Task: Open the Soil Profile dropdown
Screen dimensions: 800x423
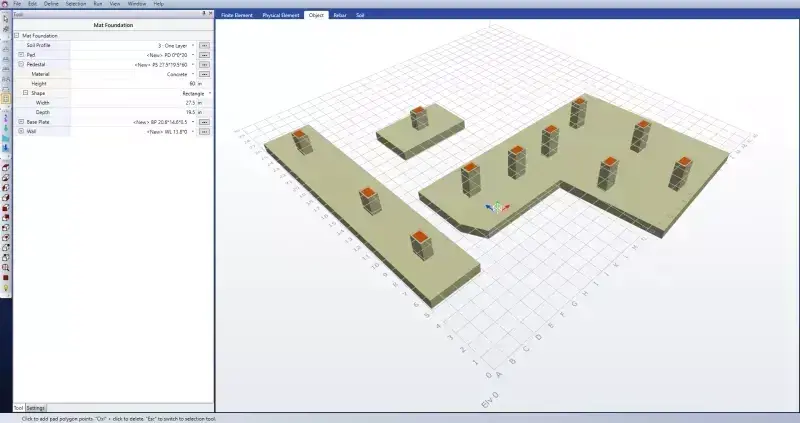Action: click(193, 45)
